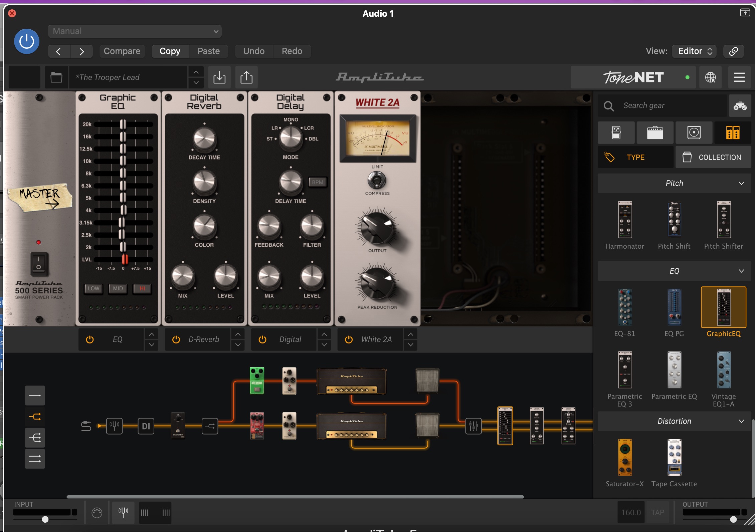Click in the Search gear field

coord(662,106)
